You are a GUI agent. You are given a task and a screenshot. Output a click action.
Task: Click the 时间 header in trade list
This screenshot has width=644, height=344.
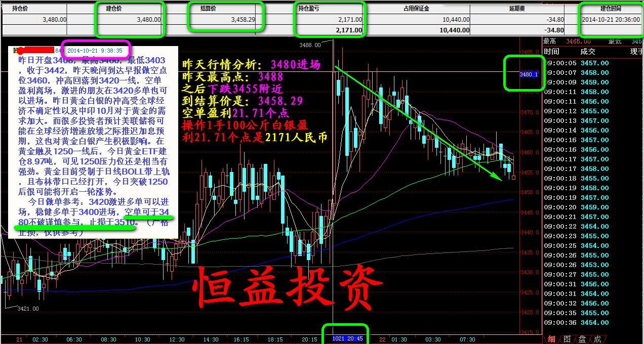coord(551,52)
